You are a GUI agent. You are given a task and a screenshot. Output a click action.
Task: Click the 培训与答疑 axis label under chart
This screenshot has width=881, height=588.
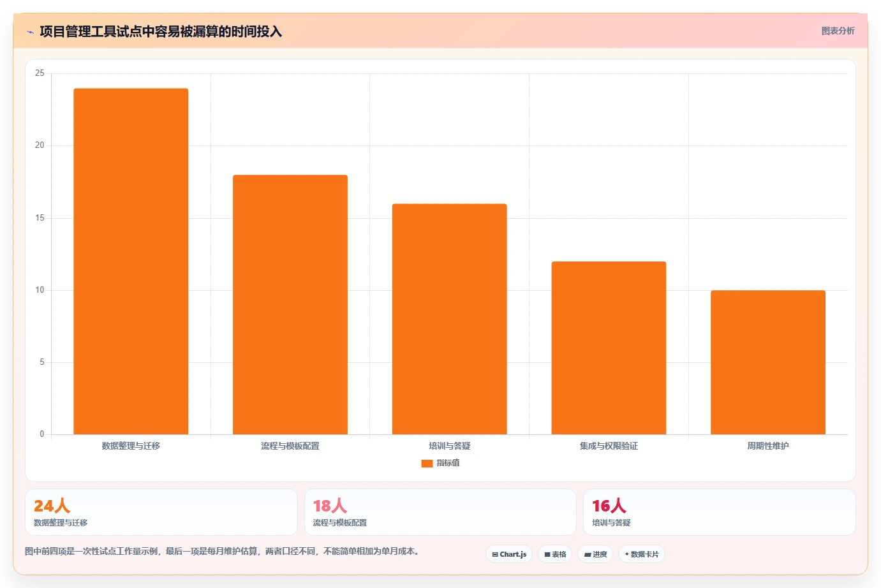point(450,446)
